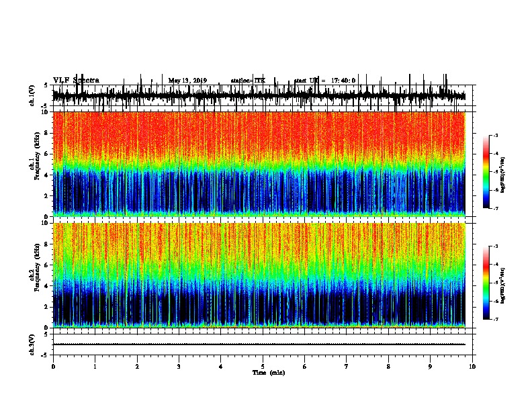Click the "Time (min)" axis title
This screenshot has width=532, height=411.
click(269, 372)
